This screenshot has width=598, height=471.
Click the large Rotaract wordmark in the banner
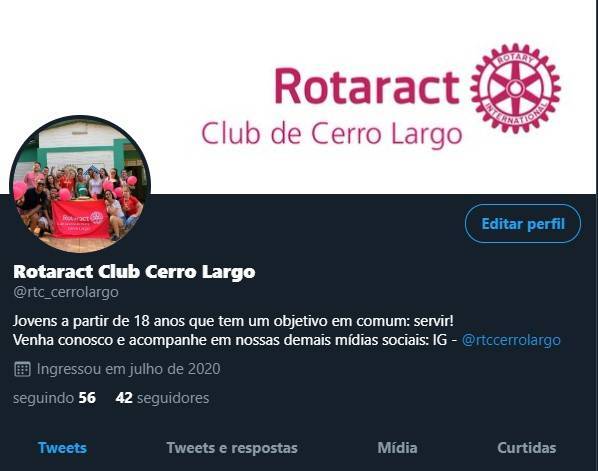click(x=367, y=86)
